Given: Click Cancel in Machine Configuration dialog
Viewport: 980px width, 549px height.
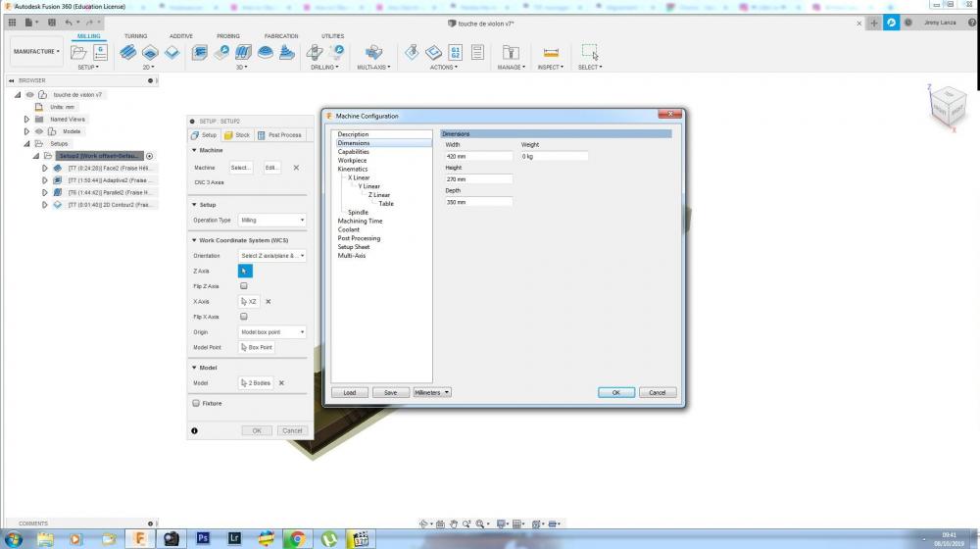Looking at the screenshot, I should [658, 393].
